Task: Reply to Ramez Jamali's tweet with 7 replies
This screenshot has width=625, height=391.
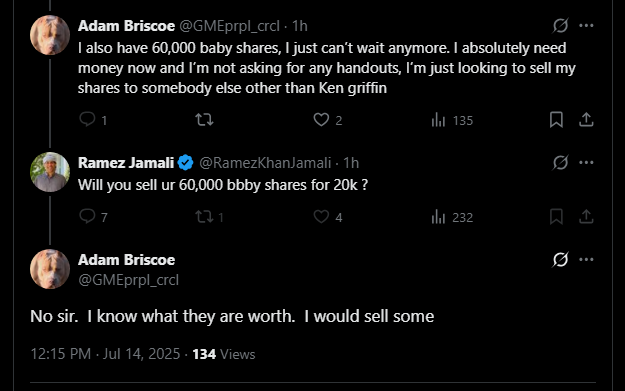Action: pos(93,217)
